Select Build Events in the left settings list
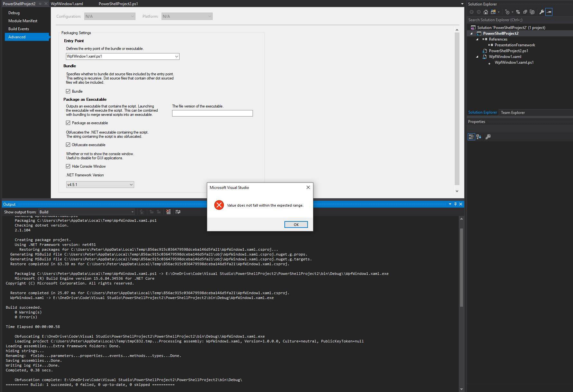The image size is (573, 392). [x=19, y=29]
